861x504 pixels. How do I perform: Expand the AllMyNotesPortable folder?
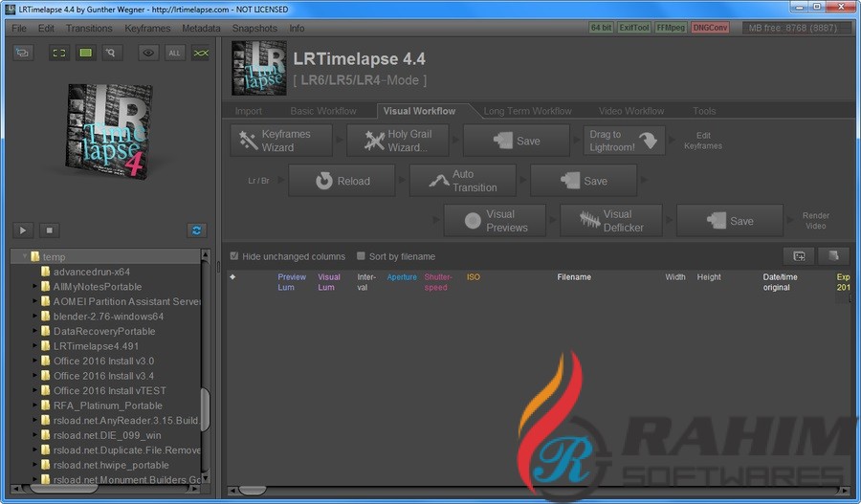tap(34, 286)
